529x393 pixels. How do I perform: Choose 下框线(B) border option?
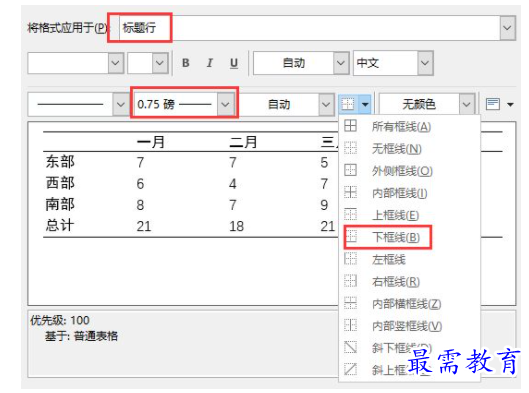(x=409, y=237)
